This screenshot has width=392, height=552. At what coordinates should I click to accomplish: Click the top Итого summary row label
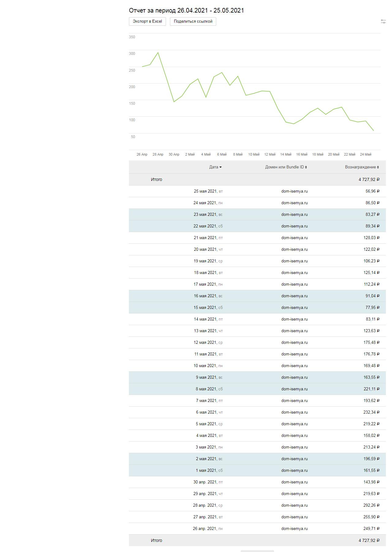pyautogui.click(x=156, y=180)
